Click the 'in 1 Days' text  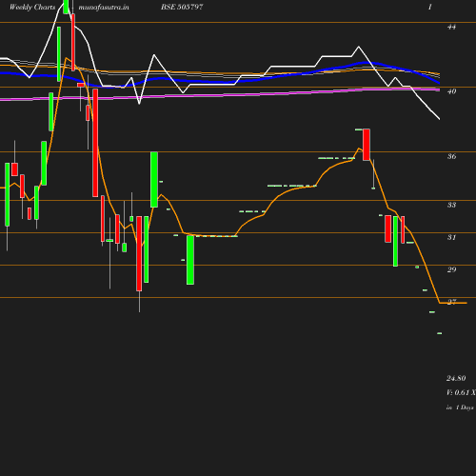[460, 407]
